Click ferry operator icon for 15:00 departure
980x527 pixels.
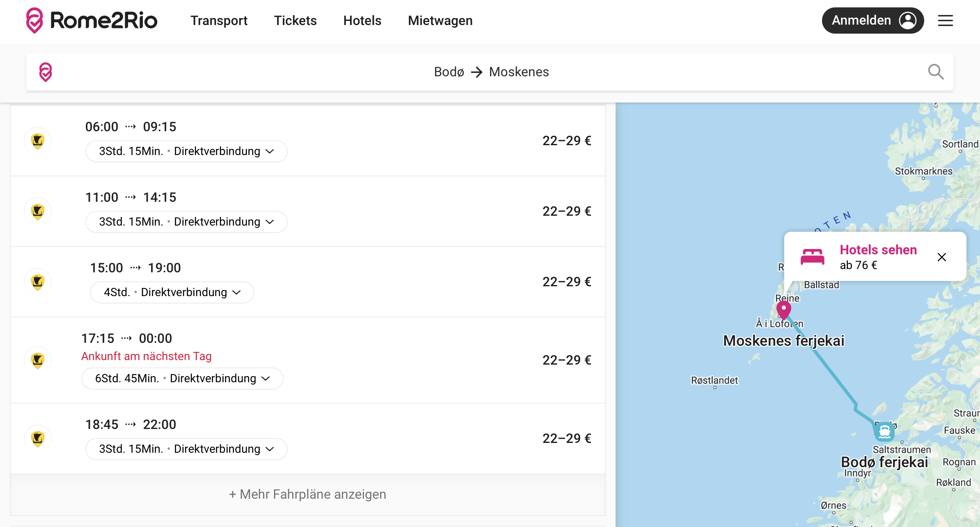point(38,282)
